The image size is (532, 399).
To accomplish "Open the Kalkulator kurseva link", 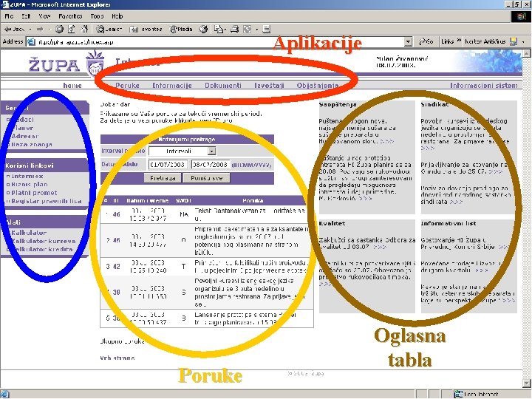I will coord(44,241).
